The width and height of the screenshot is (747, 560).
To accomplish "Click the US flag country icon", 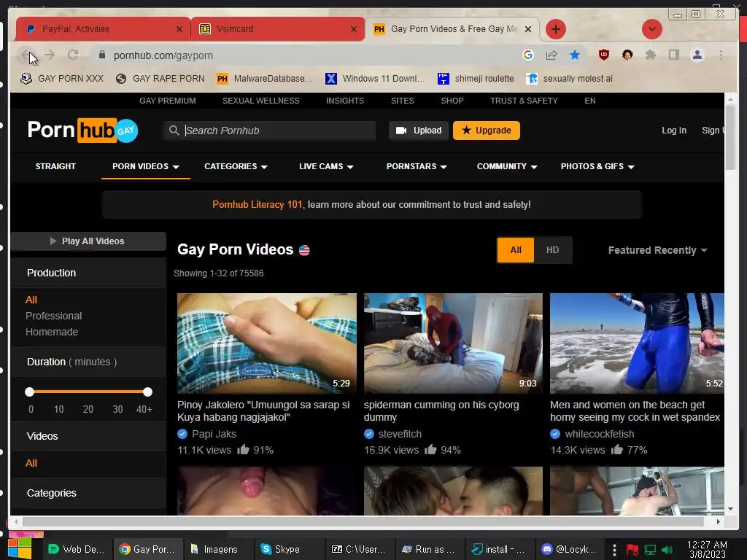I will (x=304, y=250).
